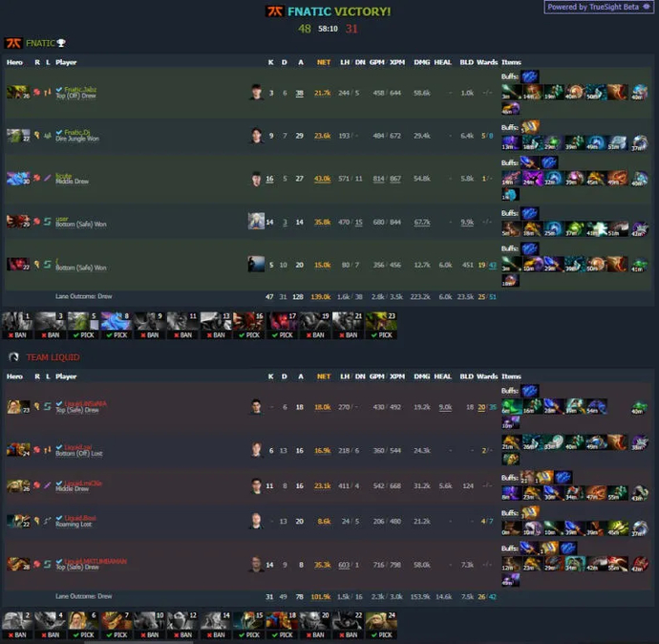659x644 pixels.
Task: Click Liquid.miCKe's player avatar photo
Action: pyautogui.click(x=256, y=486)
